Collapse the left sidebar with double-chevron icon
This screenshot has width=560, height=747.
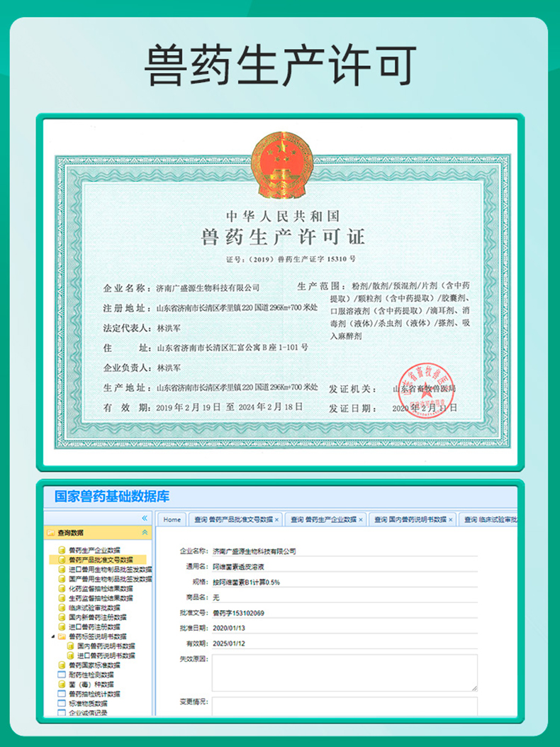point(145,519)
